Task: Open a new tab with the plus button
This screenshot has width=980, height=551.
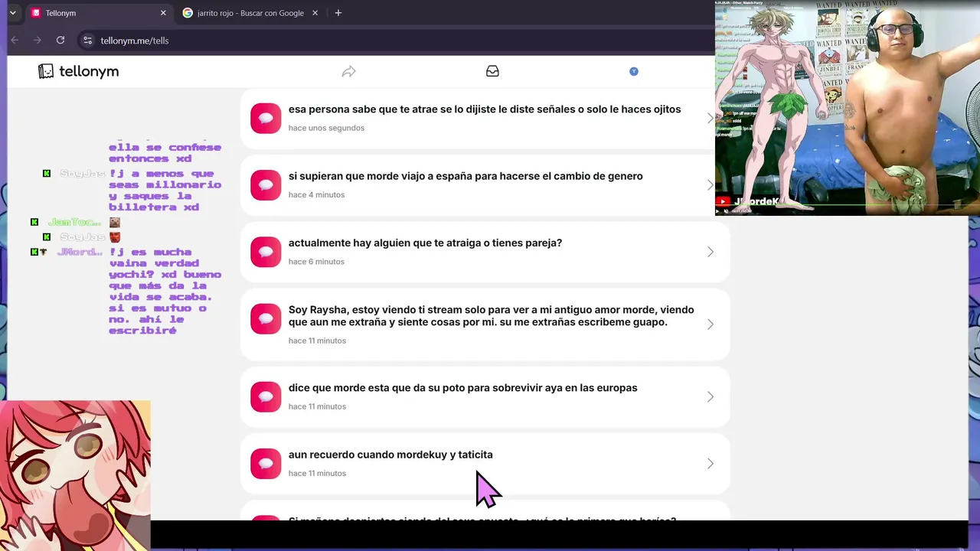Action: tap(338, 13)
